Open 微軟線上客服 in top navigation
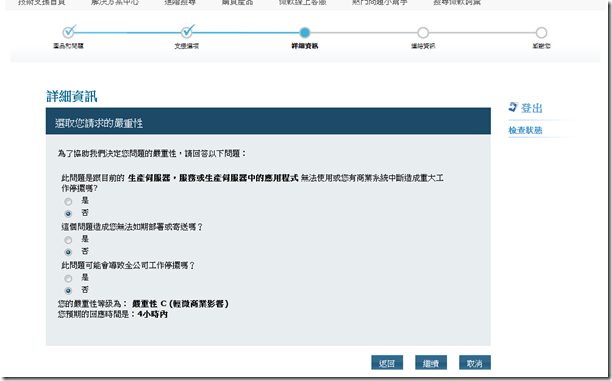Image resolution: width=612 pixels, height=381 pixels. pyautogui.click(x=302, y=2)
